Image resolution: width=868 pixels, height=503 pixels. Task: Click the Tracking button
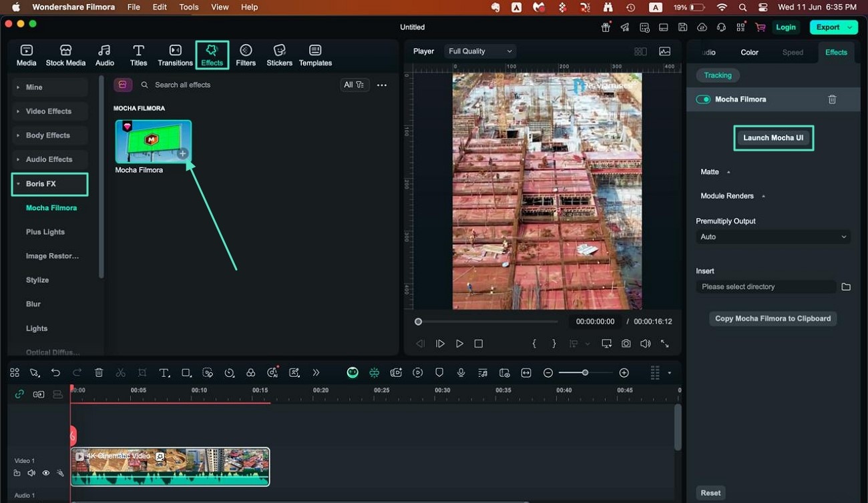coord(718,75)
